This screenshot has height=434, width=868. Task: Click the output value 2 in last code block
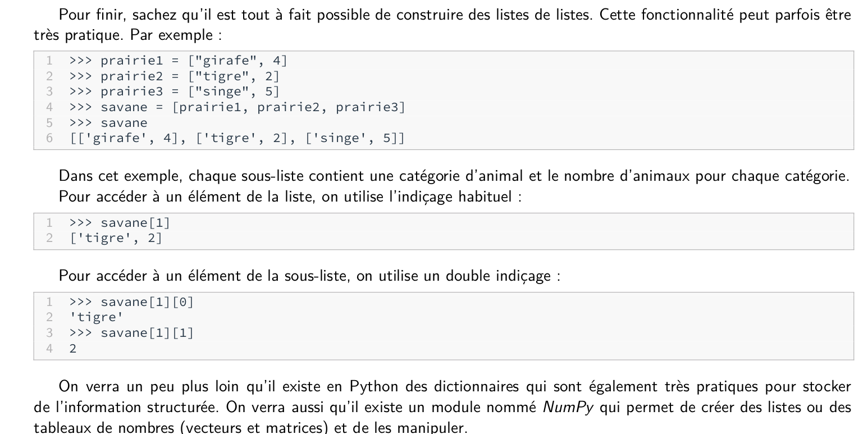[x=73, y=349]
